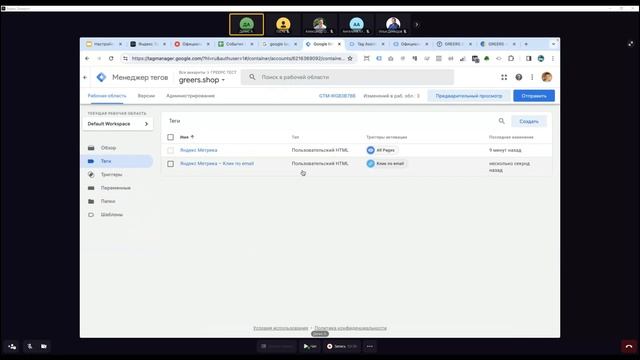Screen dimensions: 640x360
Task: Reload the browser page
Action: (111, 58)
